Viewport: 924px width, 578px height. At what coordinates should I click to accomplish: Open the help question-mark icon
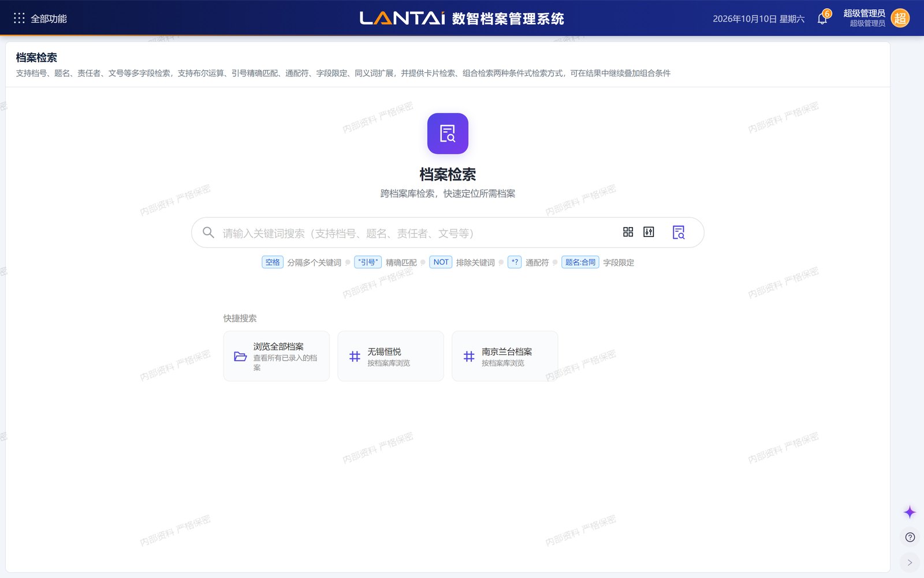pos(910,538)
